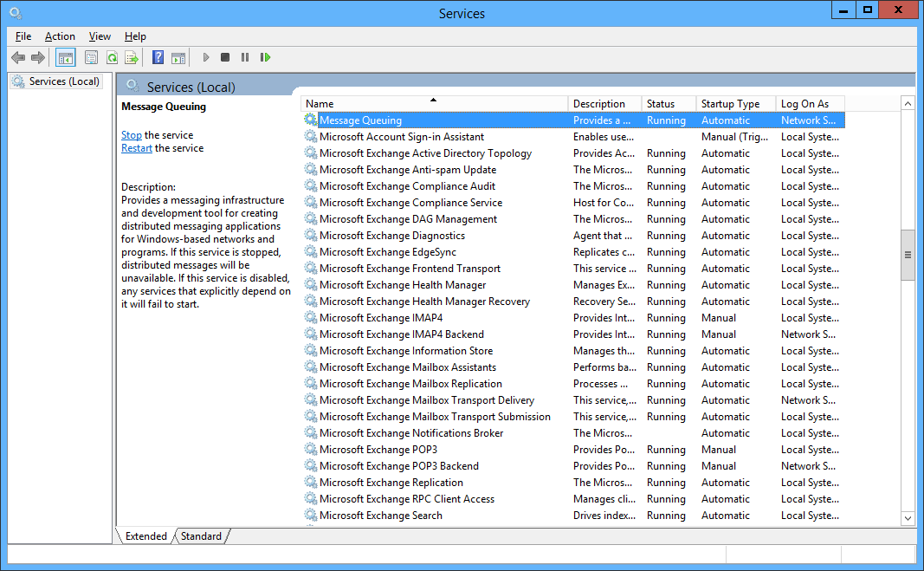The height and width of the screenshot is (571, 924).
Task: Click the gear icon beside Message Queuing
Action: tap(311, 120)
